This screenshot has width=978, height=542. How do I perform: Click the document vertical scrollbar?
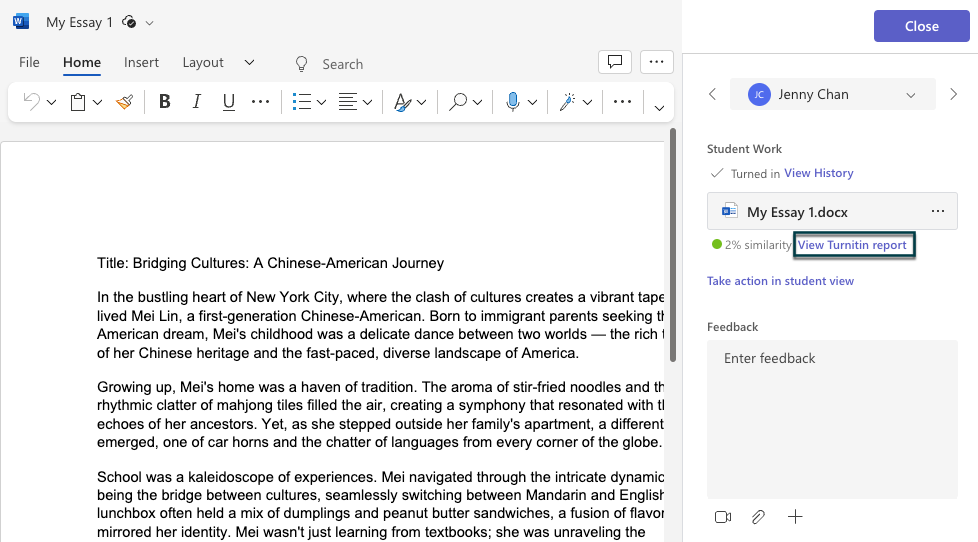click(673, 245)
